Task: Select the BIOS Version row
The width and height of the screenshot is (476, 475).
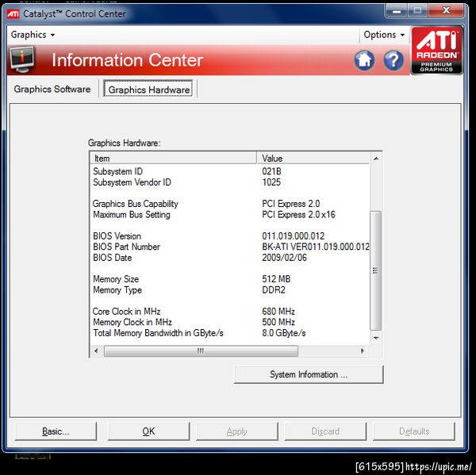Action: pyautogui.click(x=230, y=236)
